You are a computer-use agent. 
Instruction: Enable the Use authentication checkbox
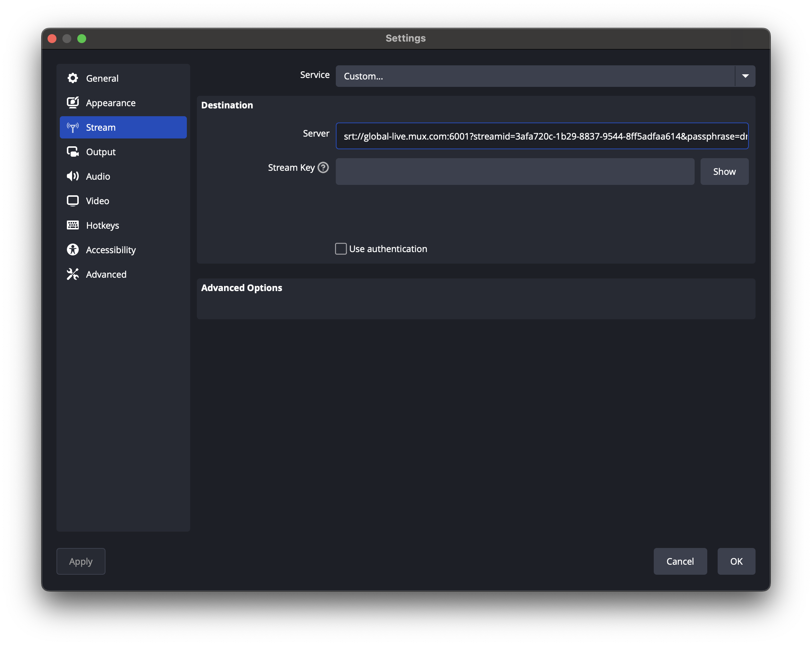click(341, 248)
